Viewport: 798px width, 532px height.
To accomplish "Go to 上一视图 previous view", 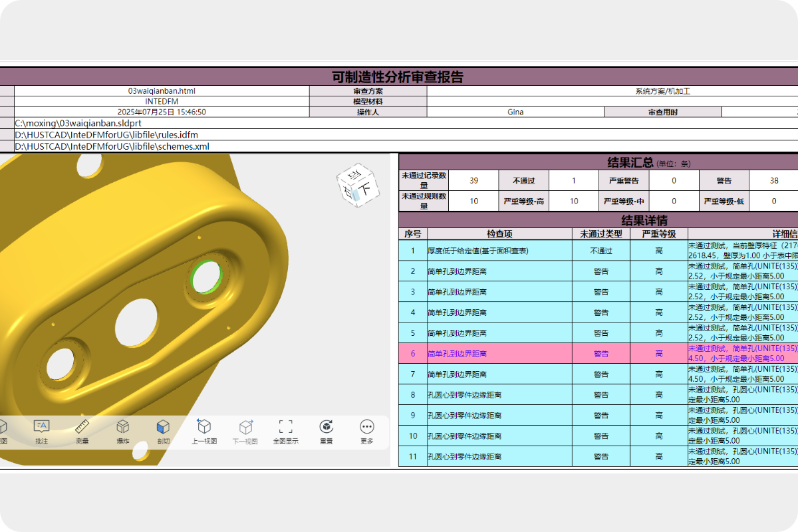I will pyautogui.click(x=204, y=432).
